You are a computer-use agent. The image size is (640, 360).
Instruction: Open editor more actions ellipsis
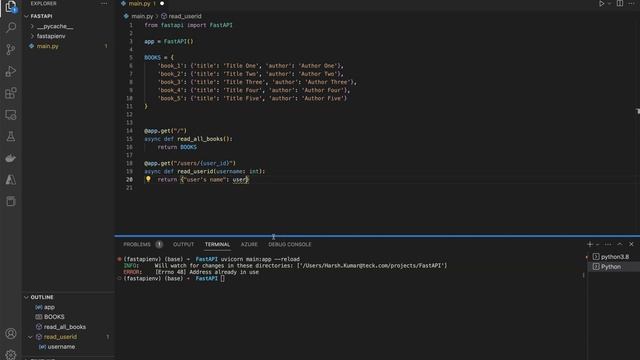(x=631, y=4)
